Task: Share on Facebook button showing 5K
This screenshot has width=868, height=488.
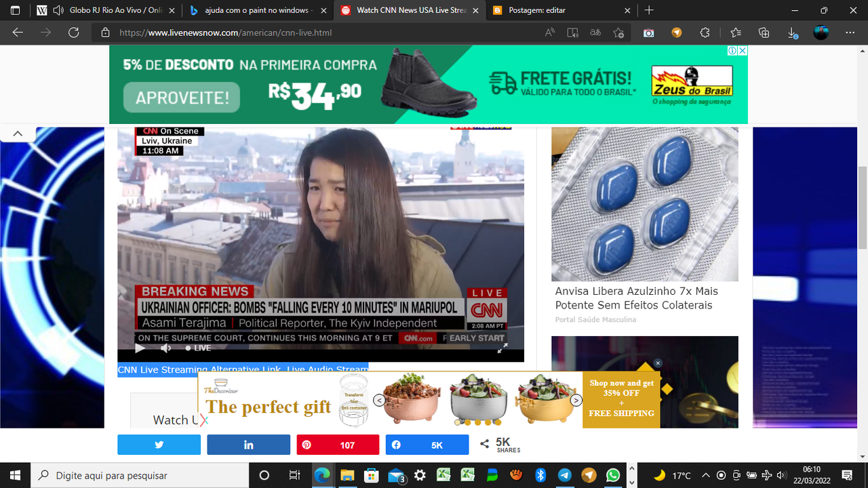Action: tap(427, 445)
